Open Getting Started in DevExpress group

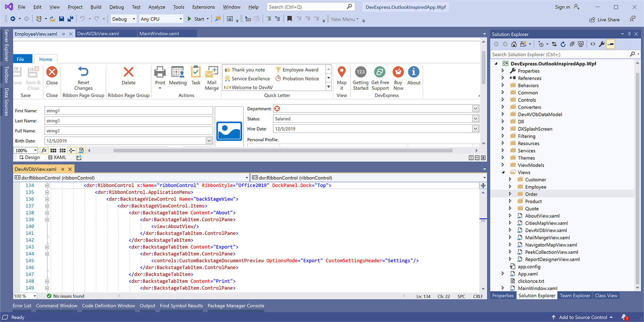[361, 78]
